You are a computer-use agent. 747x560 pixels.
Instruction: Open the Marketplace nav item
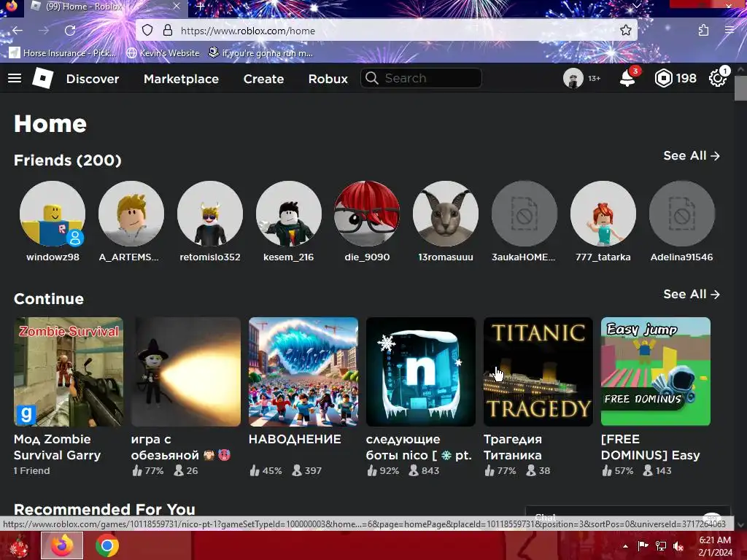click(181, 79)
